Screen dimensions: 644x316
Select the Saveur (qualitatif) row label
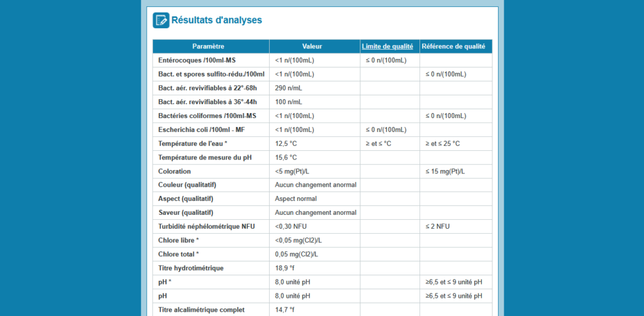point(186,212)
